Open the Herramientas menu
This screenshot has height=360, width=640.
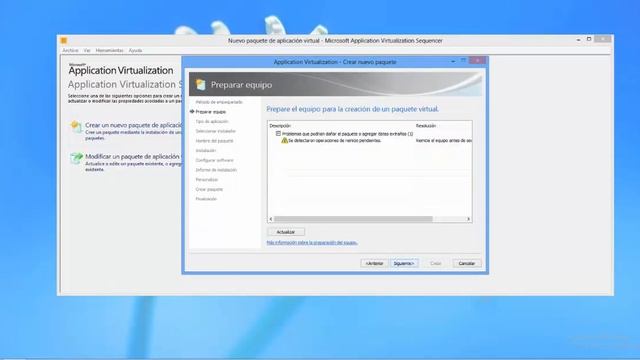(109, 51)
